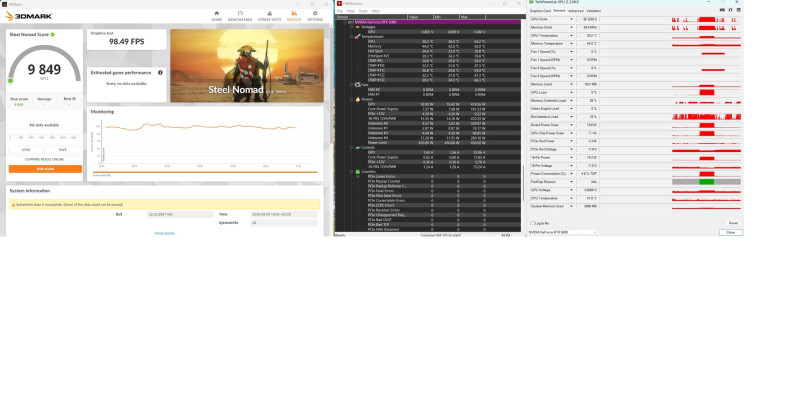
Task: Open the GPU selection combo box in GPU-Z
Action: 562,232
